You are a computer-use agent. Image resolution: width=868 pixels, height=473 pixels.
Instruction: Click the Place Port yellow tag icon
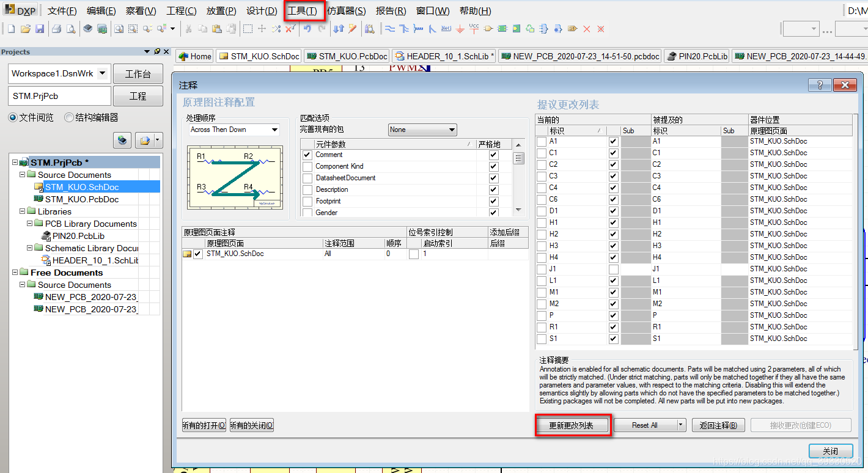point(573,29)
